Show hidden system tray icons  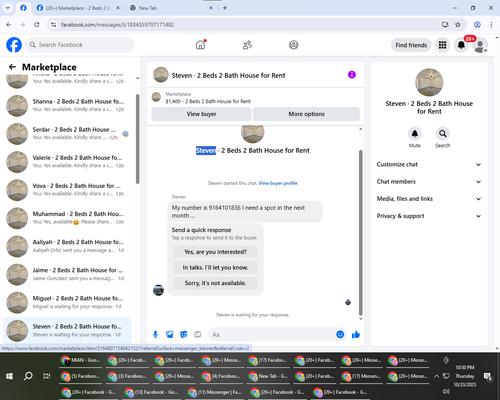pos(436,376)
